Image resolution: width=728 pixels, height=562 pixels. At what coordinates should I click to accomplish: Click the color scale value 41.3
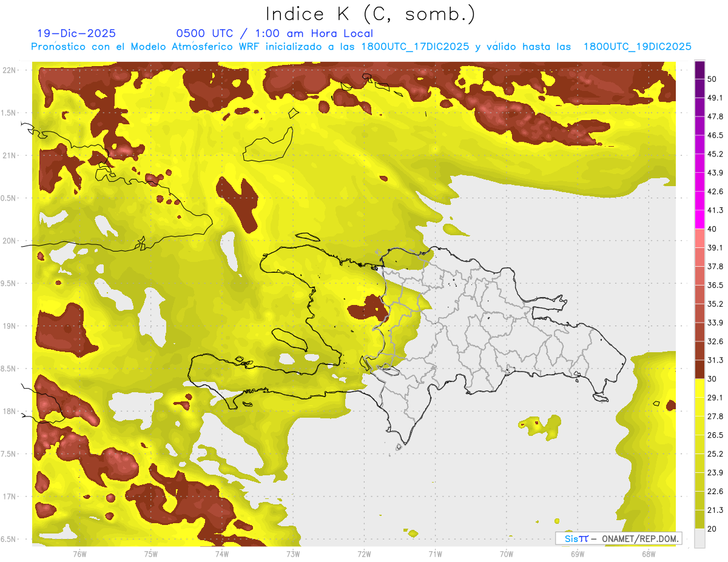click(x=715, y=210)
